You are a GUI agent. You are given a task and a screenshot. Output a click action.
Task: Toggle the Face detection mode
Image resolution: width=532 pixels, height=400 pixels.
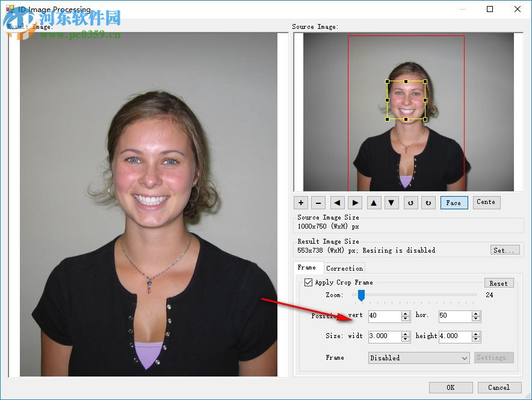coord(454,203)
